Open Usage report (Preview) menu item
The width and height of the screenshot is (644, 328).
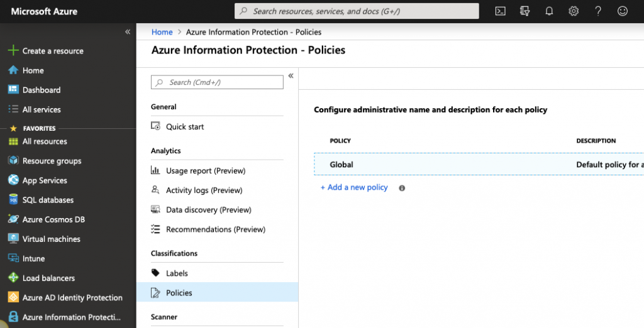205,170
